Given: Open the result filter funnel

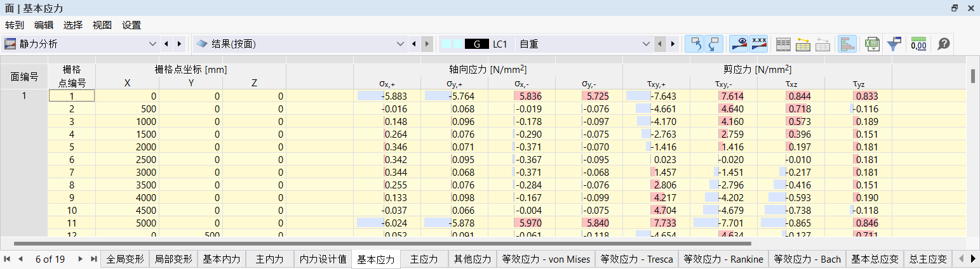Looking at the screenshot, I should pyautogui.click(x=894, y=44).
